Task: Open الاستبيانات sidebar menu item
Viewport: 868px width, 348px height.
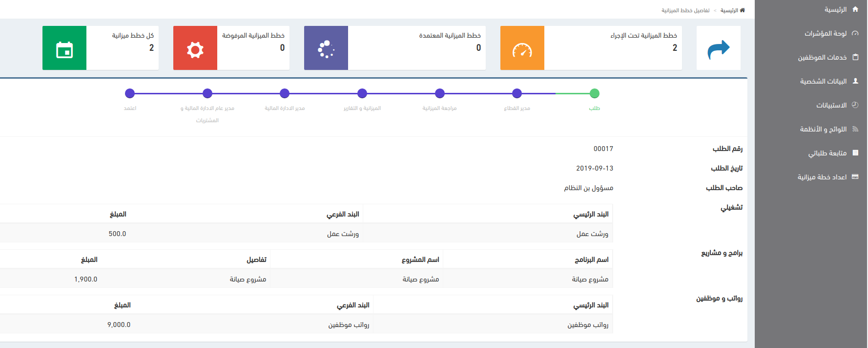Action: click(x=831, y=105)
